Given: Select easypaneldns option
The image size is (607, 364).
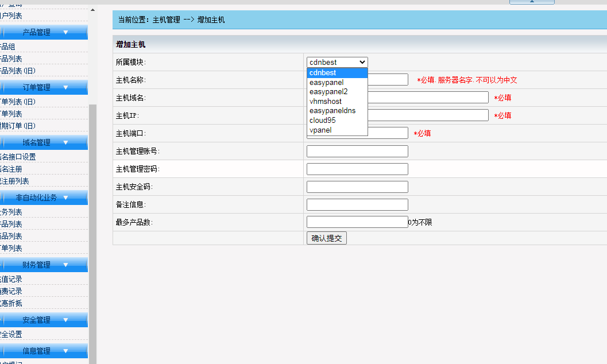Looking at the screenshot, I should (332, 111).
